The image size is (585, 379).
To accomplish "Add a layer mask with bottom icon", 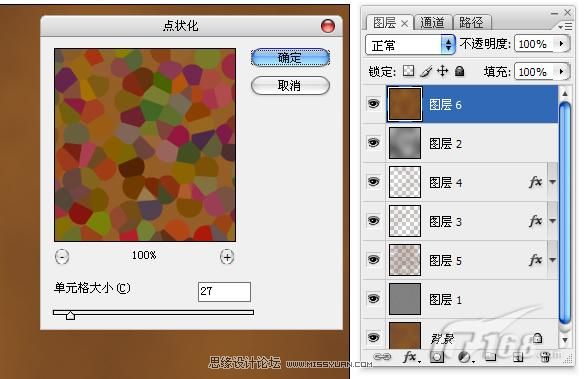I will click(437, 357).
